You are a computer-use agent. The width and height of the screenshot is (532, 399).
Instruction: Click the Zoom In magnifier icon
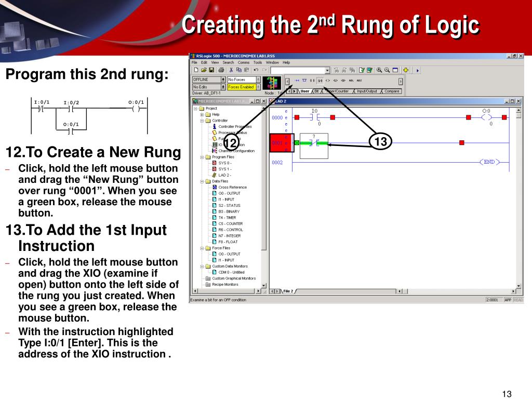coord(379,70)
